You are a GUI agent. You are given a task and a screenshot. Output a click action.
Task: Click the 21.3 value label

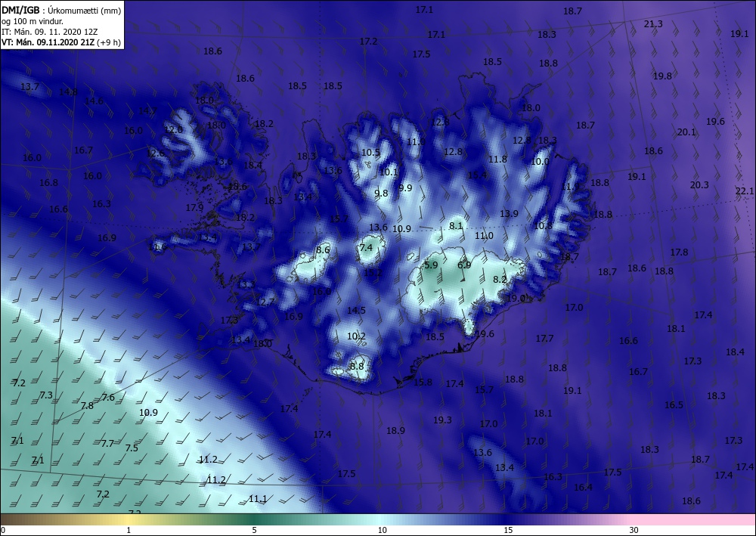(653, 24)
